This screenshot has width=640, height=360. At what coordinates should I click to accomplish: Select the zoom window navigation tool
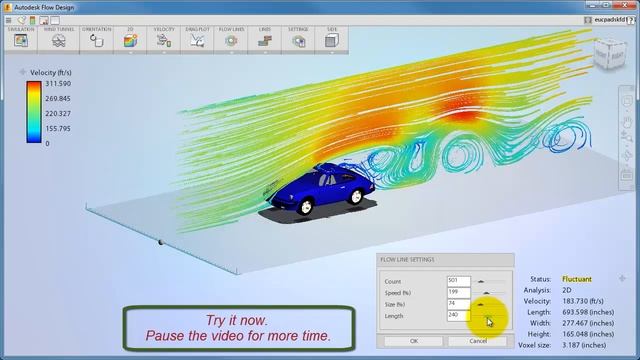[x=627, y=101]
